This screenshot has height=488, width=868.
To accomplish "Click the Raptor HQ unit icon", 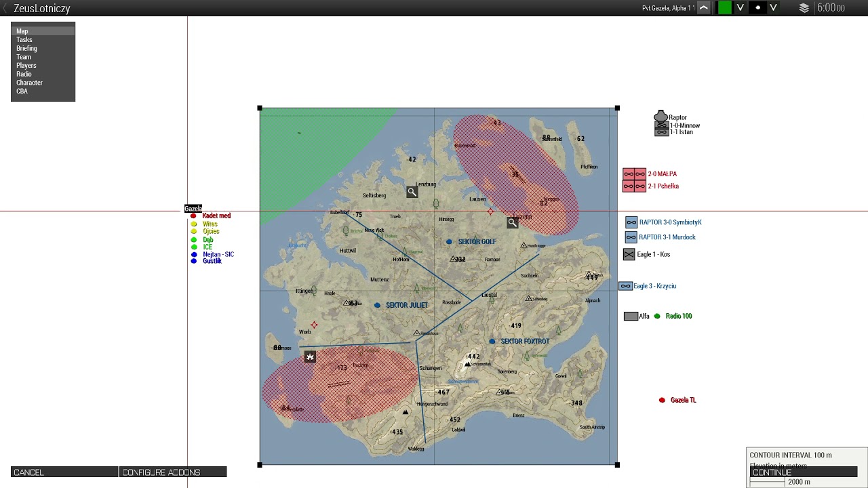I will [660, 117].
